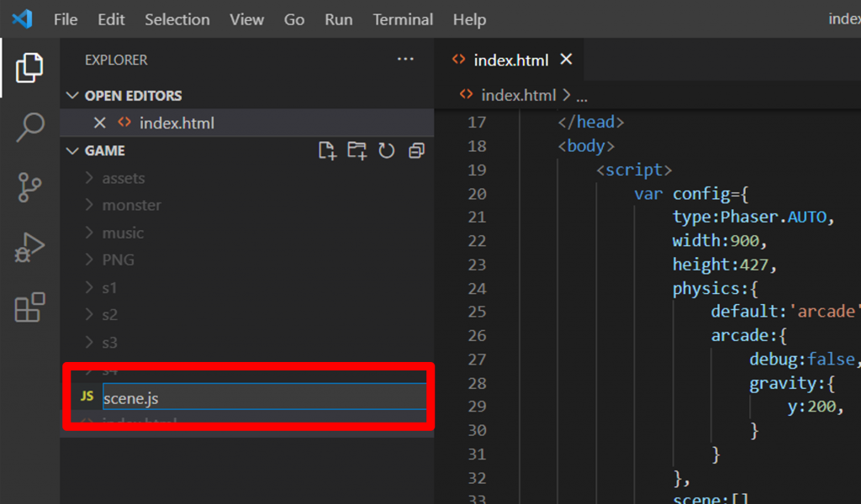Click New File icon in GAME folder header
This screenshot has height=504, width=861.
pos(327,150)
